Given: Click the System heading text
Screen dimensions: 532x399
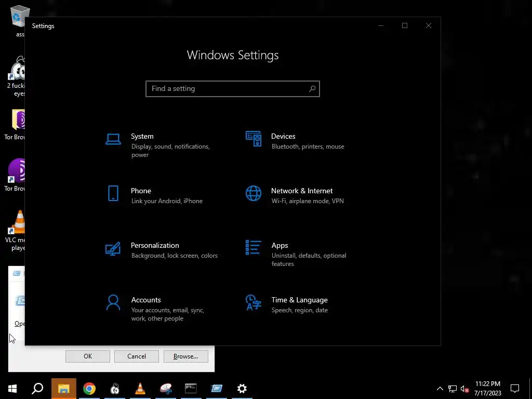Looking at the screenshot, I should 142,136.
